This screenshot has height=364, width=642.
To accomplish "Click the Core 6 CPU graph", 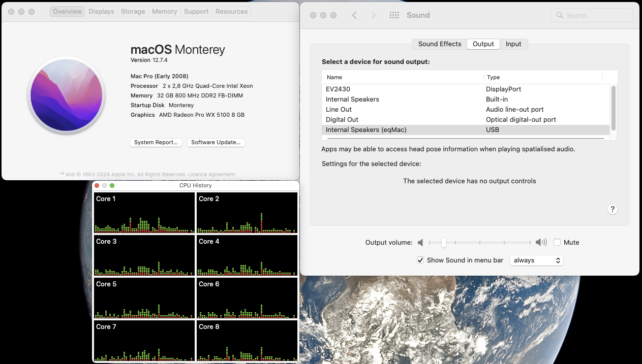I will pyautogui.click(x=247, y=298).
